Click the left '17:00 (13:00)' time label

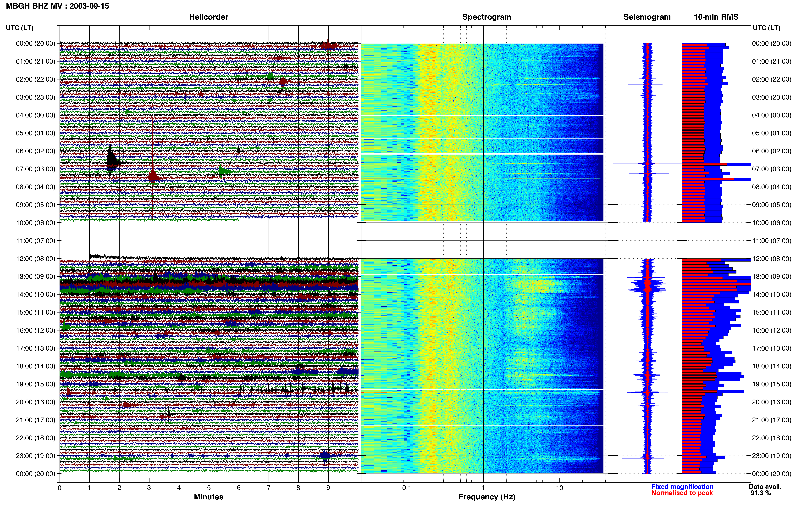(x=36, y=348)
